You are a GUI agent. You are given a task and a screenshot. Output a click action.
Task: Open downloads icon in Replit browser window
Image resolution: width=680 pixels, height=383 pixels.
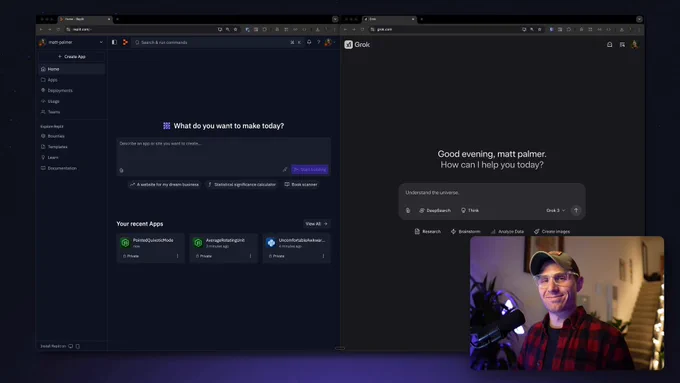(317, 29)
